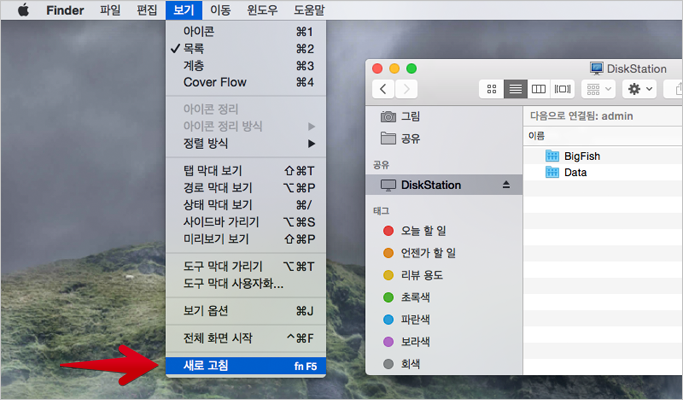
Task: Select DiskStation in sidebar
Action: pos(444,185)
